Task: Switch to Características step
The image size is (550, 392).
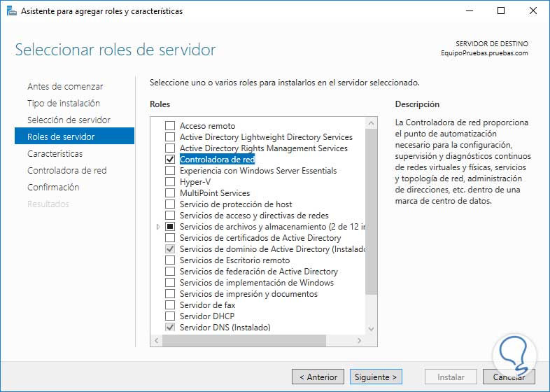Action: pos(55,154)
